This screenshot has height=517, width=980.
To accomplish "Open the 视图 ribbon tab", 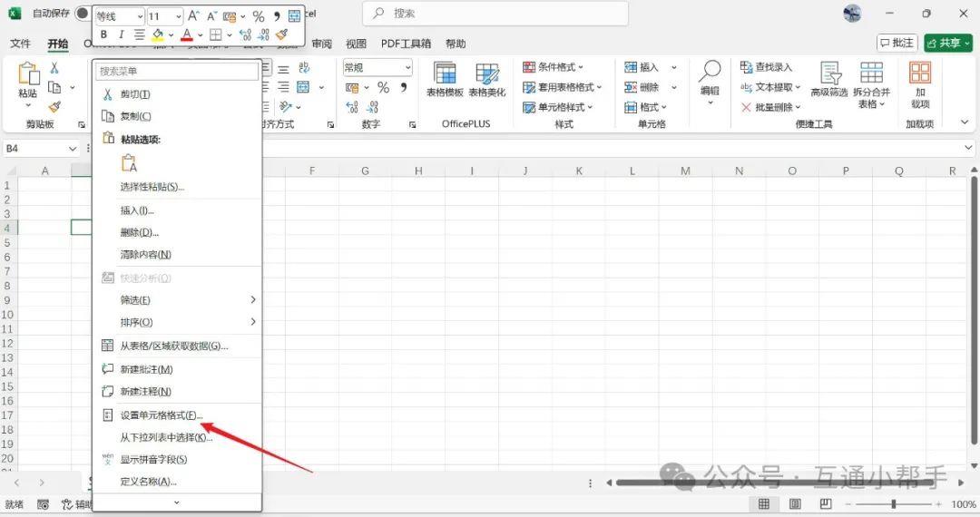I will coord(357,44).
